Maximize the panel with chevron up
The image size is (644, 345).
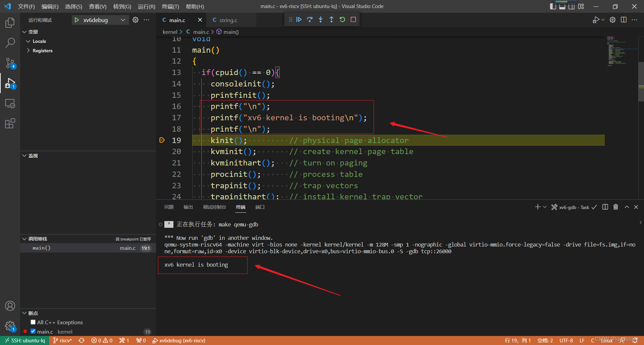pos(627,207)
